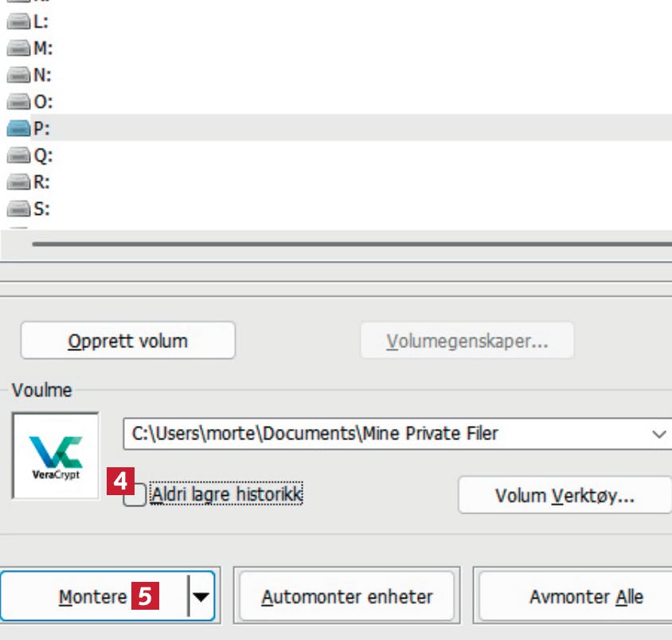Expand the volume path dropdown arrow
The width and height of the screenshot is (672, 640).
658,434
